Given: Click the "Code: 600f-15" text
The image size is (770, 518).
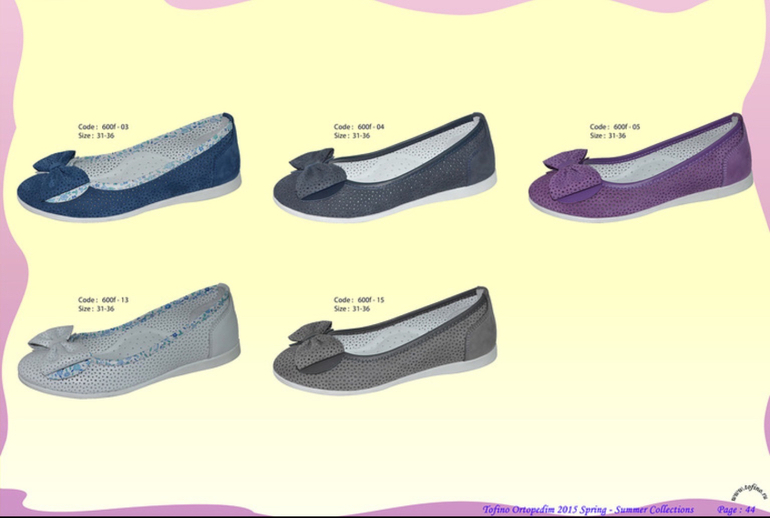Looking at the screenshot, I should 359,299.
